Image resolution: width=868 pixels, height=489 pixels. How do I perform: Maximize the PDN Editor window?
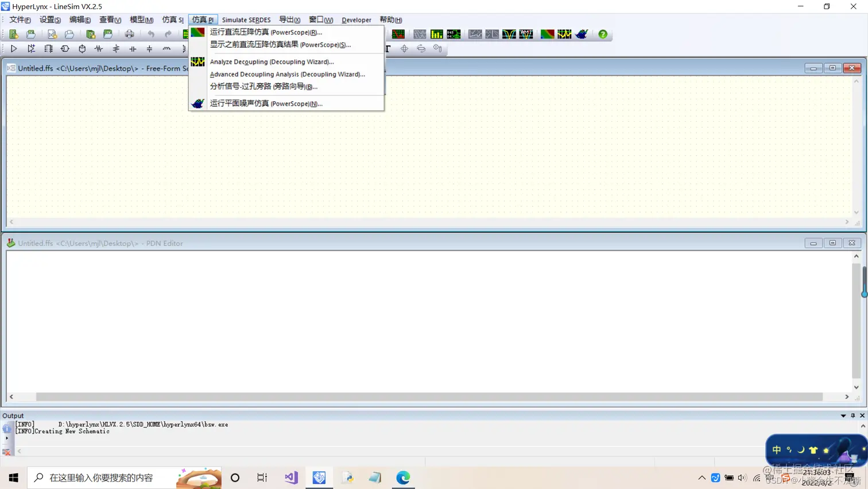(x=832, y=243)
